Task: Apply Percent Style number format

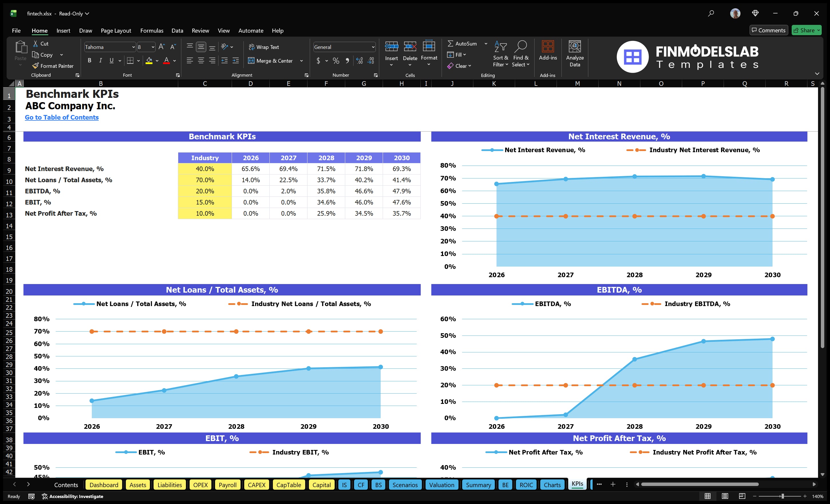Action: 336,61
